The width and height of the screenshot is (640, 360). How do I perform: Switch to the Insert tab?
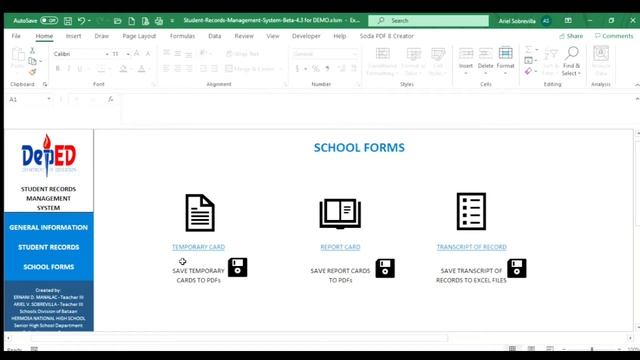73,36
